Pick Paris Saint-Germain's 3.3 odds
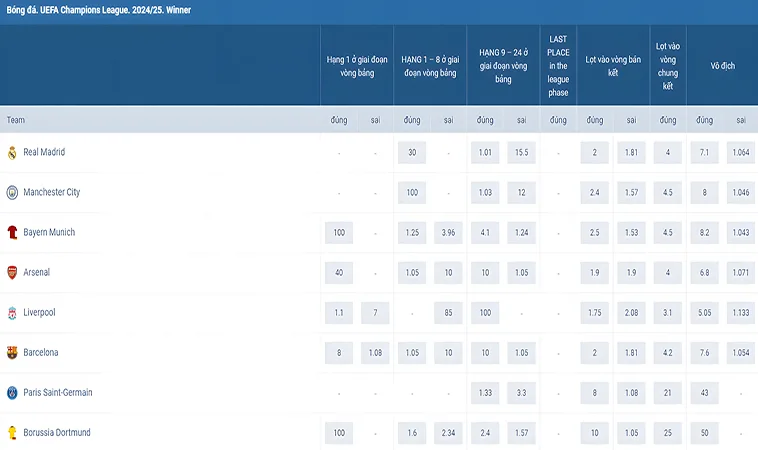 click(522, 393)
